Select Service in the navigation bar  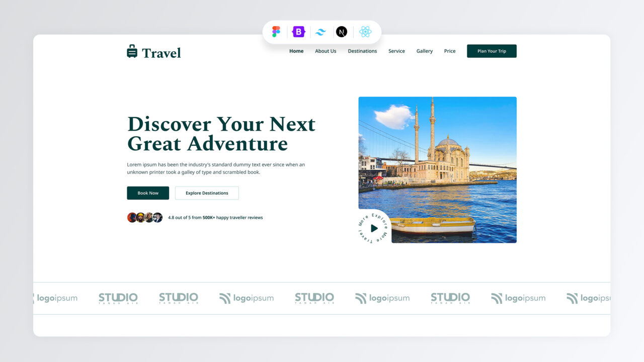(x=396, y=51)
